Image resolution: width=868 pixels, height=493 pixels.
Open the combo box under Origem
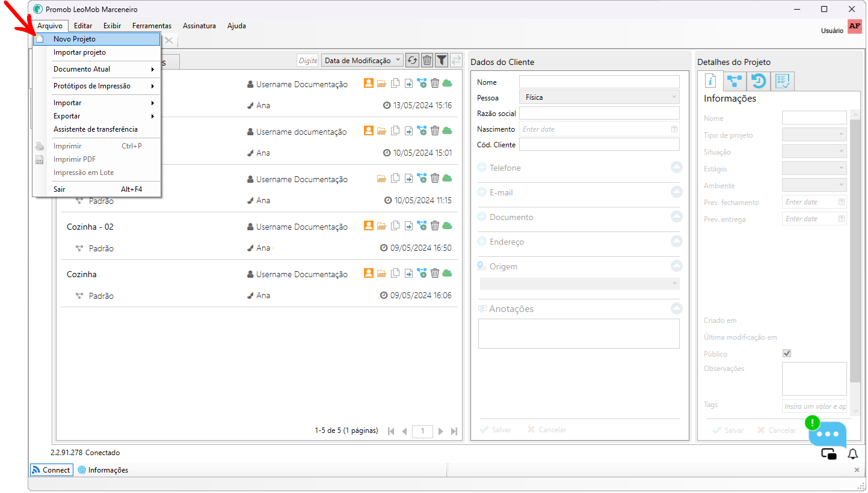pos(580,283)
